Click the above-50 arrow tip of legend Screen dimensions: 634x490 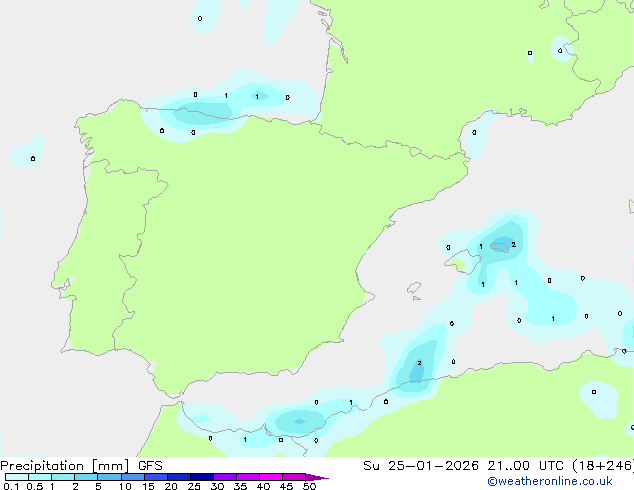point(317,477)
